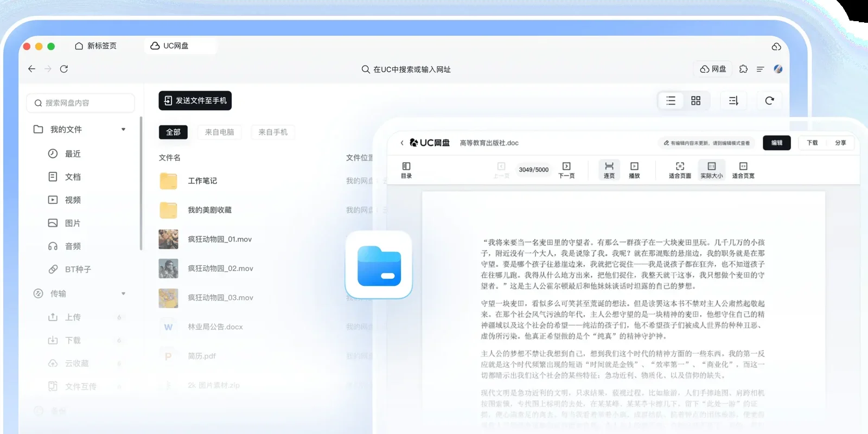Click 发送文件至手机 button
Viewport: 868px width, 434px height.
(195, 100)
